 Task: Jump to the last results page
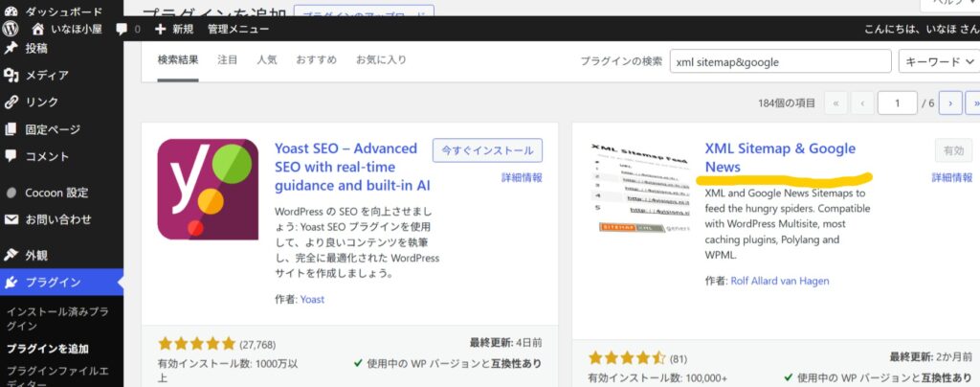click(973, 103)
